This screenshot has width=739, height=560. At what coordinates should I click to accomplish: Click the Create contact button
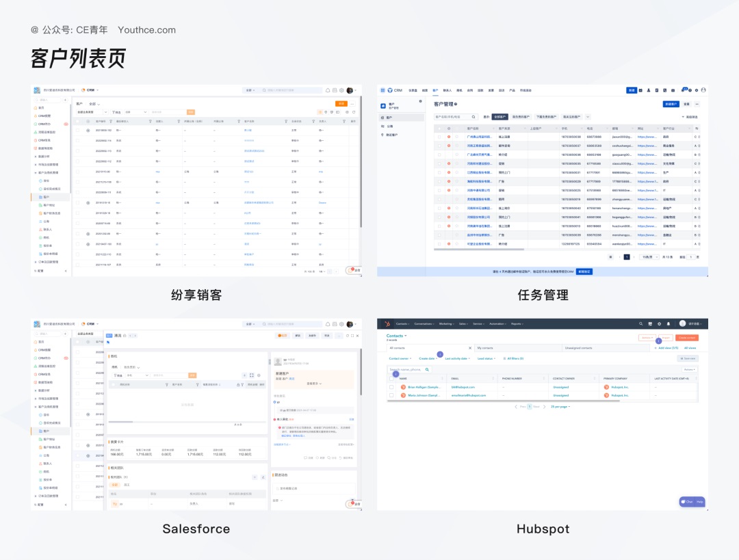pos(687,338)
